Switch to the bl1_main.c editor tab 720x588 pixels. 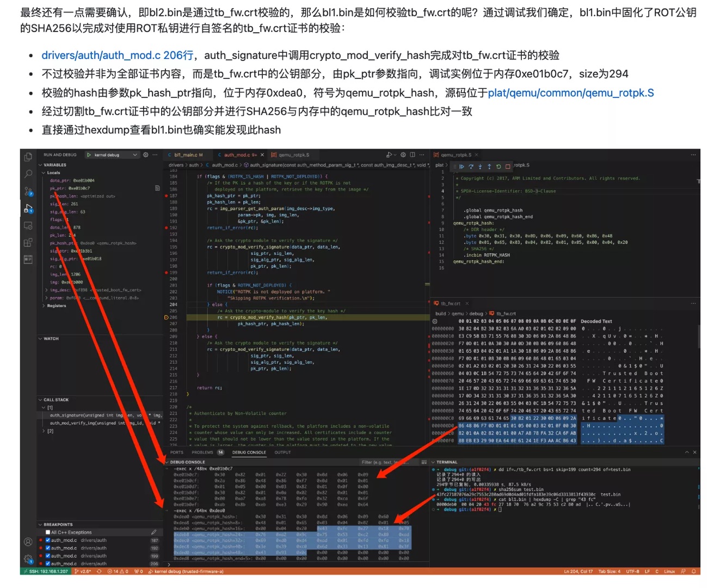coord(185,155)
